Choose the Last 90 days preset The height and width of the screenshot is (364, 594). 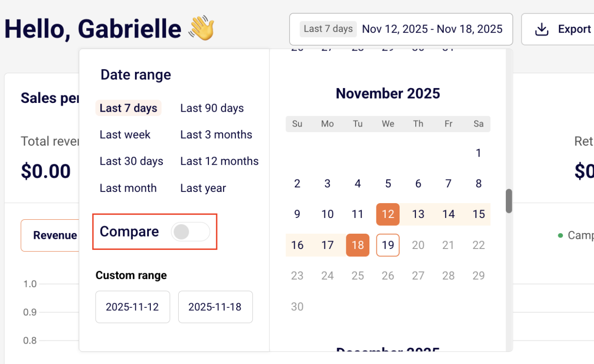(x=212, y=108)
